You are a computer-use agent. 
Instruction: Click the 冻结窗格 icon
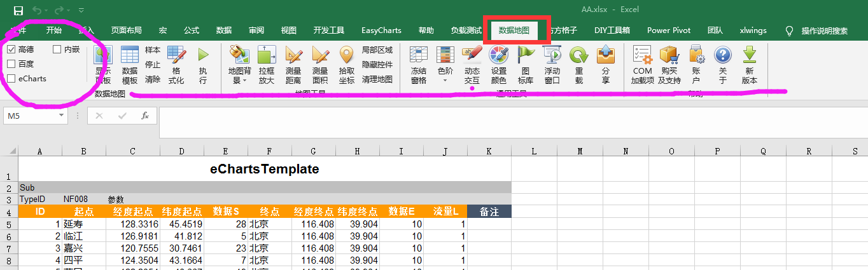click(x=419, y=65)
